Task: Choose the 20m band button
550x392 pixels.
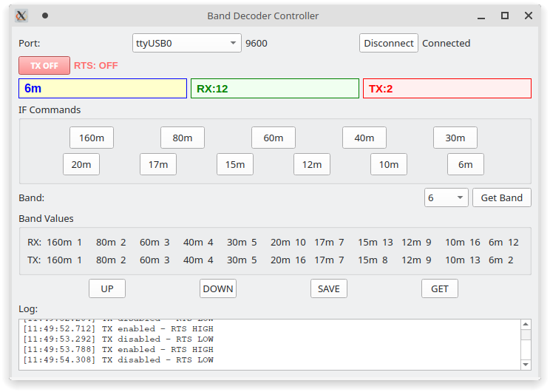Action: pyautogui.click(x=81, y=164)
